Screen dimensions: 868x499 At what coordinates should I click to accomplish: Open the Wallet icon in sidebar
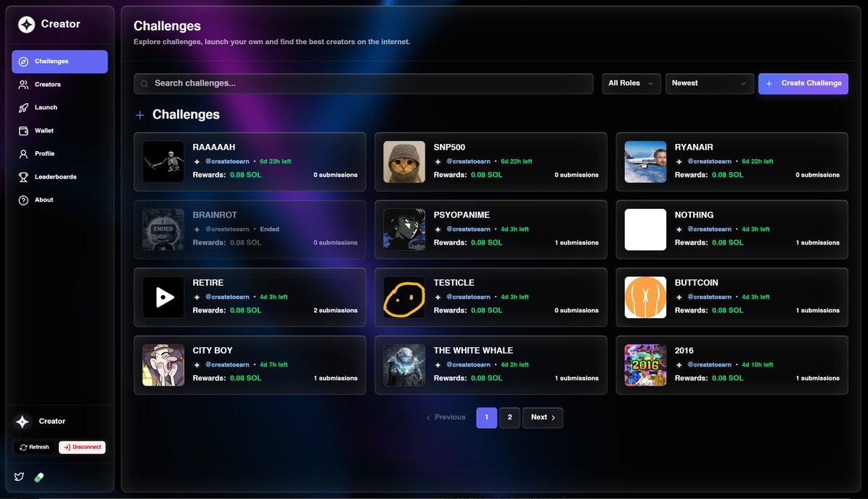(x=22, y=130)
